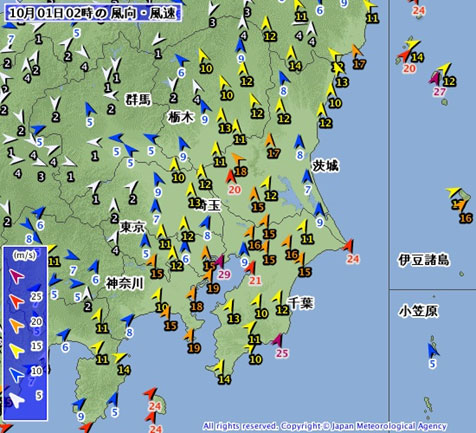Image resolution: width=476 pixels, height=433 pixels.
Task: Click the 茨城 prefecture label
Action: [x=325, y=166]
